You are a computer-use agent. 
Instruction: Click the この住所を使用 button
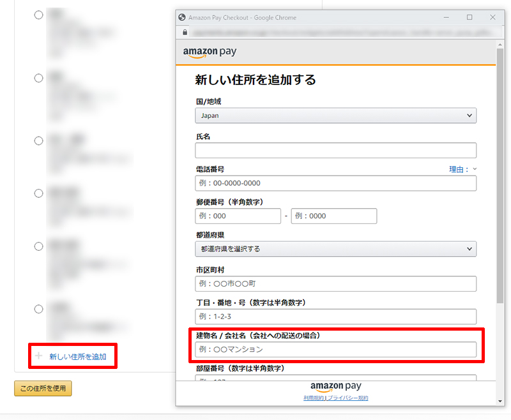coord(43,389)
